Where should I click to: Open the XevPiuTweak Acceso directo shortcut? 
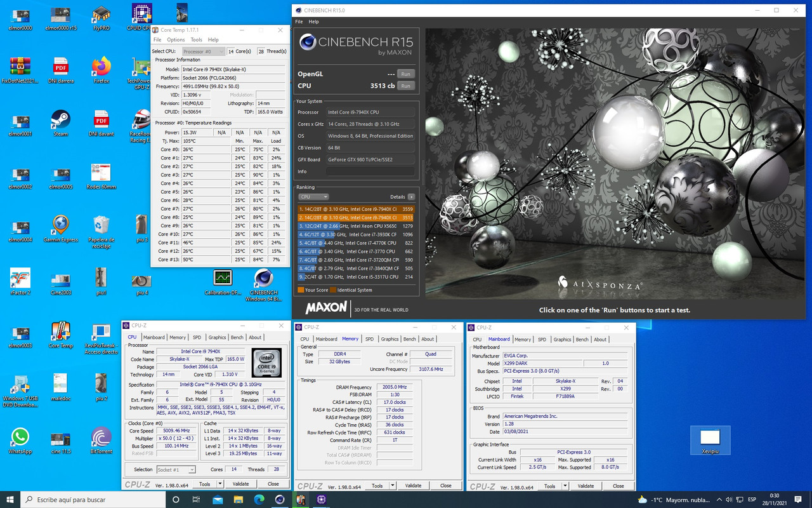click(101, 338)
